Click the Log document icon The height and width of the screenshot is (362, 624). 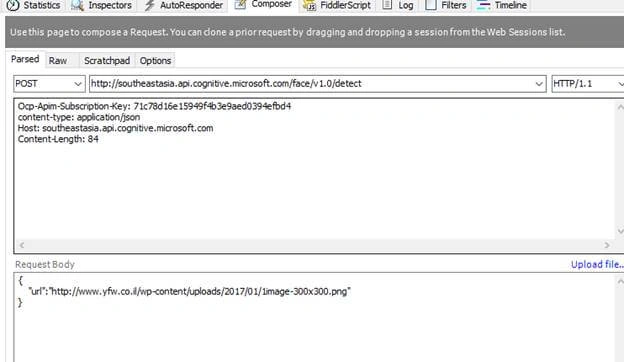pyautogui.click(x=387, y=5)
